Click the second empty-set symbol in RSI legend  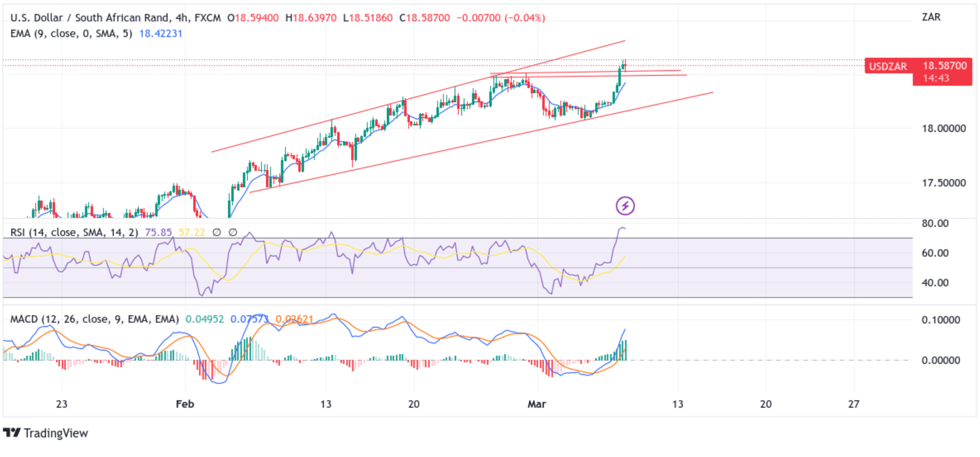(233, 232)
